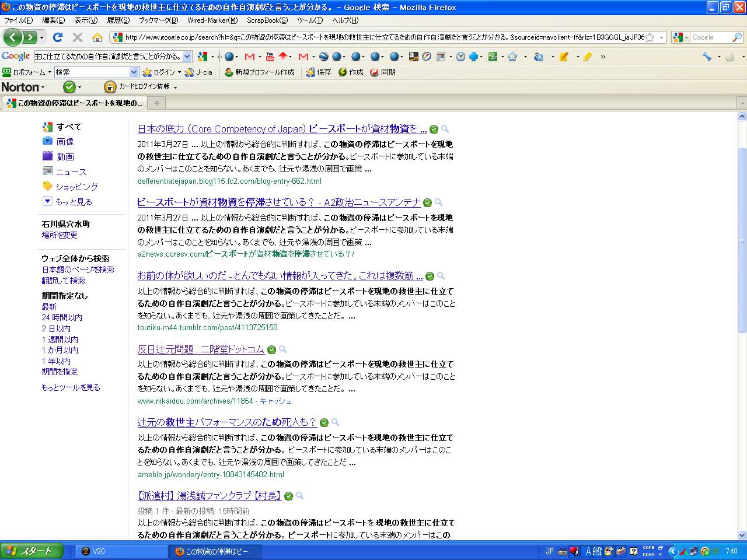The width and height of the screenshot is (747, 560).
Task: Click the green refresh-arrows toolbar icon
Action: pyautogui.click(x=493, y=57)
